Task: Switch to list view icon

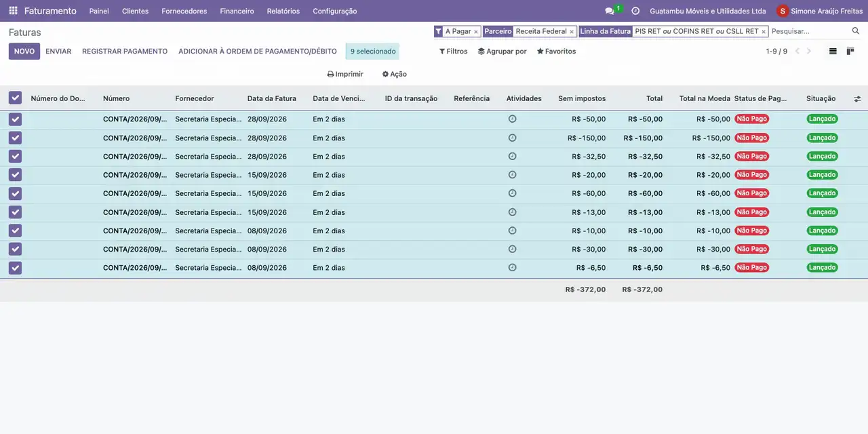Action: 833,52
